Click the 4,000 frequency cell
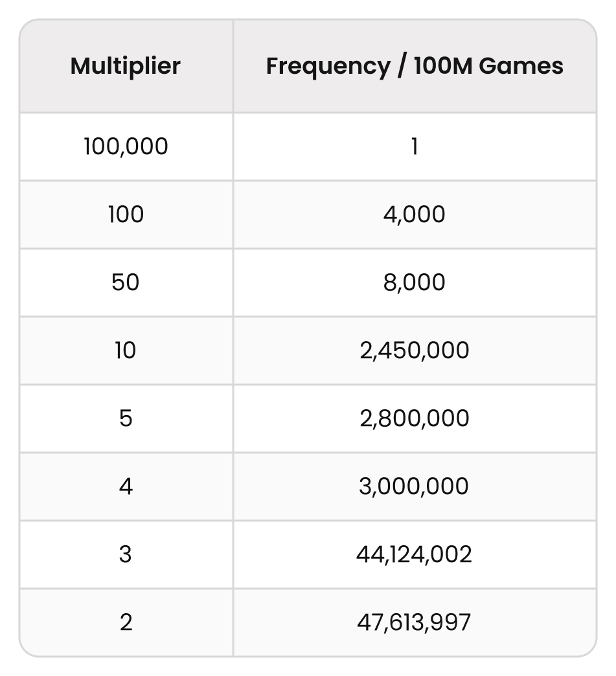Screen dimensions: 616x676 [415, 215]
